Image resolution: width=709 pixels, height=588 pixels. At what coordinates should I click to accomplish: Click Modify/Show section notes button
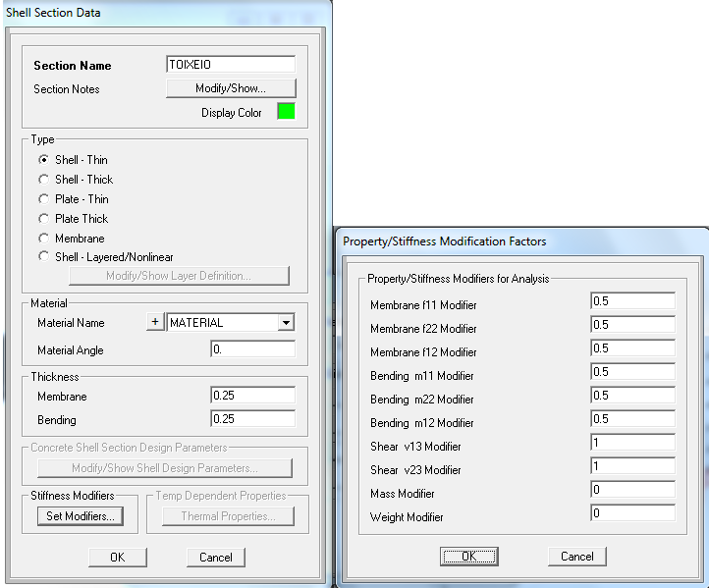click(231, 88)
